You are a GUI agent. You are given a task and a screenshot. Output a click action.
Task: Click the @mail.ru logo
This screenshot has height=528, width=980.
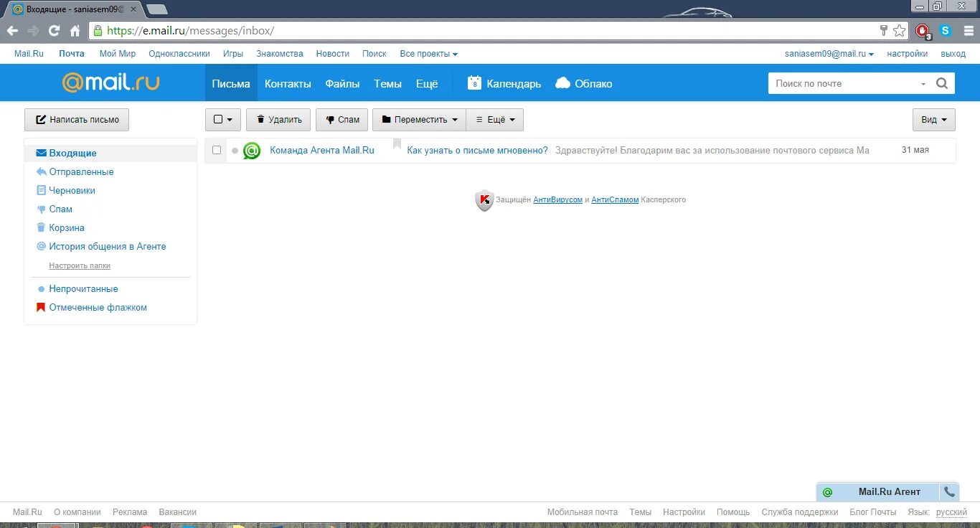[x=110, y=82]
